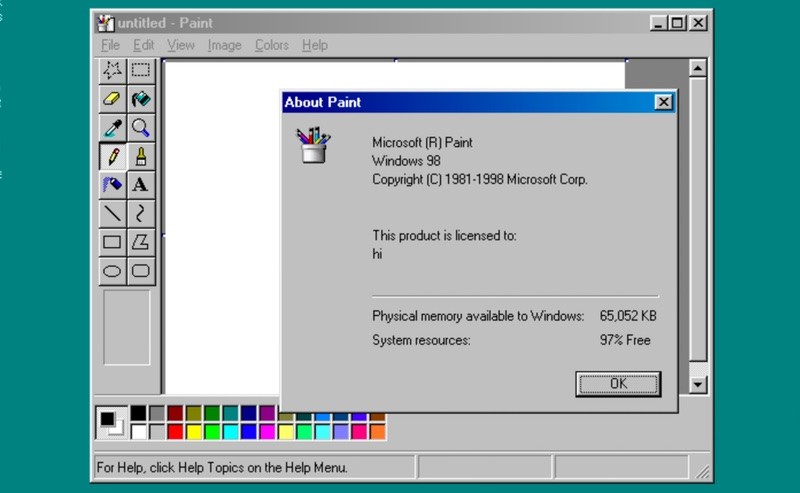Select the Airbrush spray tool
Viewport: 800px width, 493px height.
pos(112,185)
